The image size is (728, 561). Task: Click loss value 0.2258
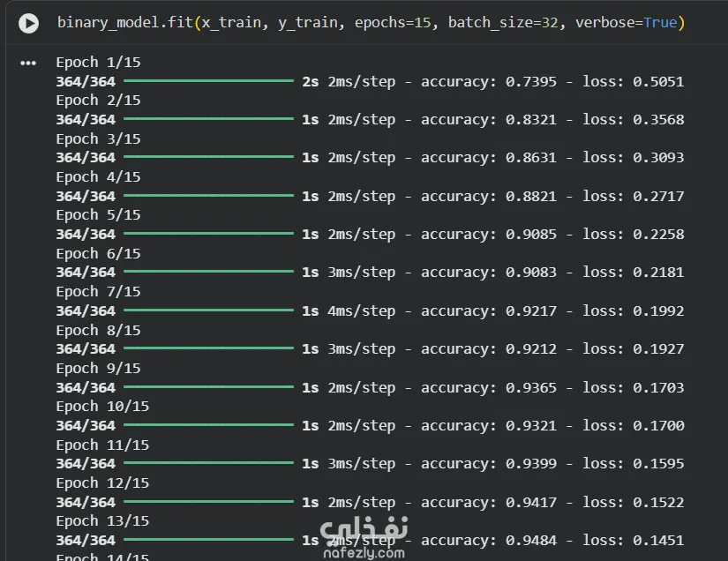(x=658, y=235)
